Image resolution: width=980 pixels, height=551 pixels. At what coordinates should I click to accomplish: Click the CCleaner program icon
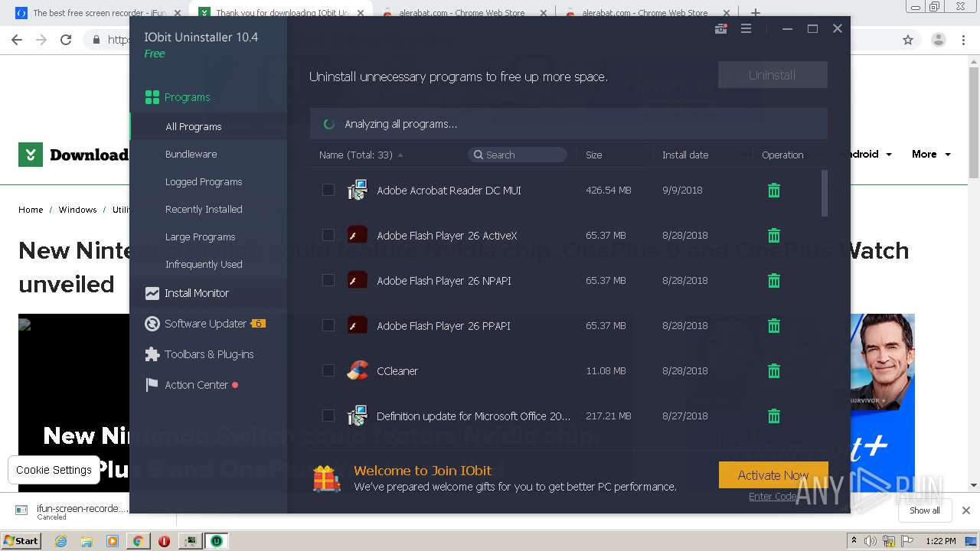pyautogui.click(x=358, y=371)
